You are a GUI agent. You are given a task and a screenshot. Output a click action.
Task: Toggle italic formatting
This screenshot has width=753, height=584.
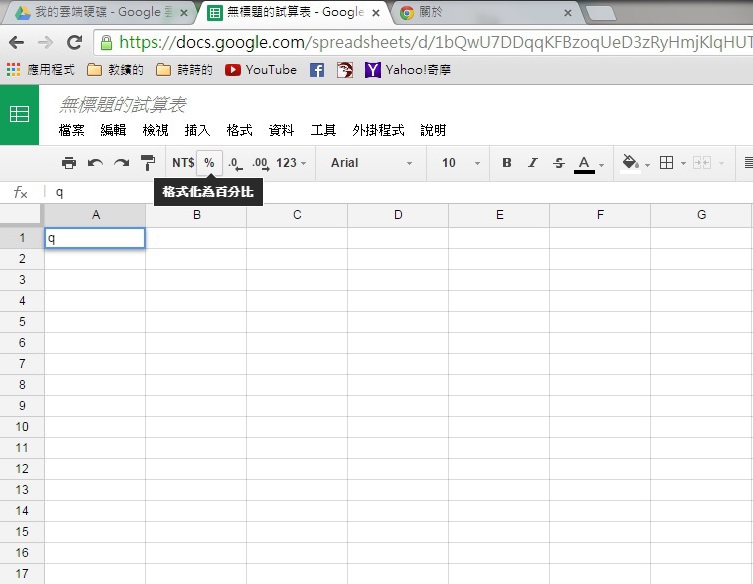[533, 163]
